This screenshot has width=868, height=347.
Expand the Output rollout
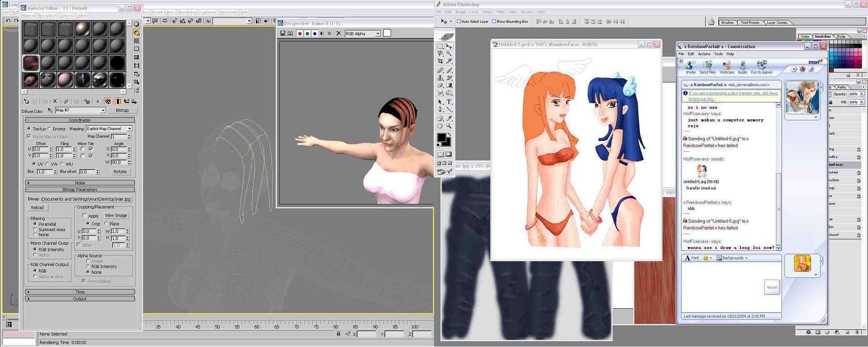80,299
